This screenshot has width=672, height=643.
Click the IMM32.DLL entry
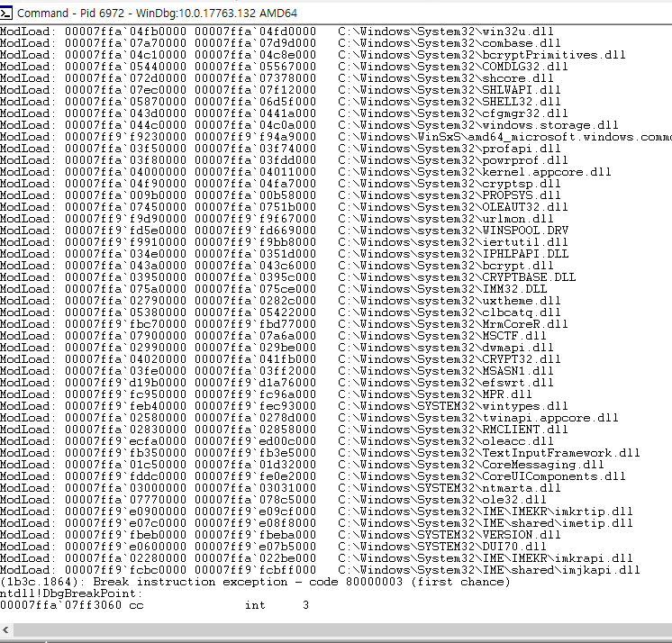273,289
